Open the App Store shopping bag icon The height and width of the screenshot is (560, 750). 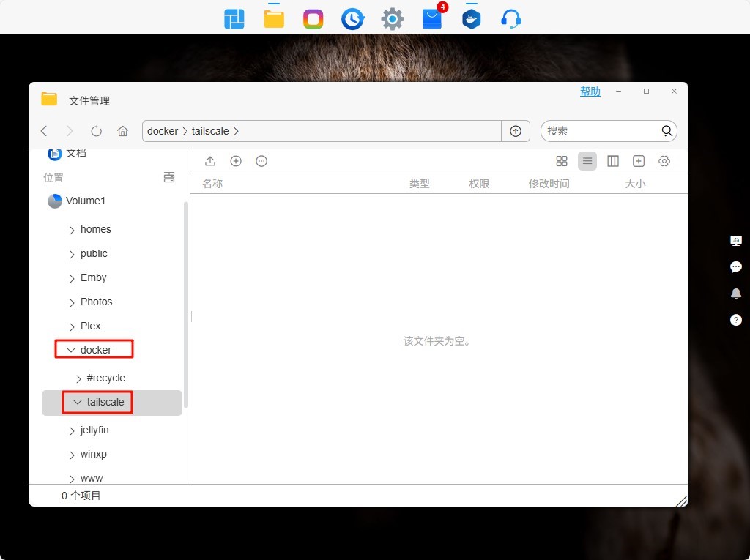pos(432,19)
